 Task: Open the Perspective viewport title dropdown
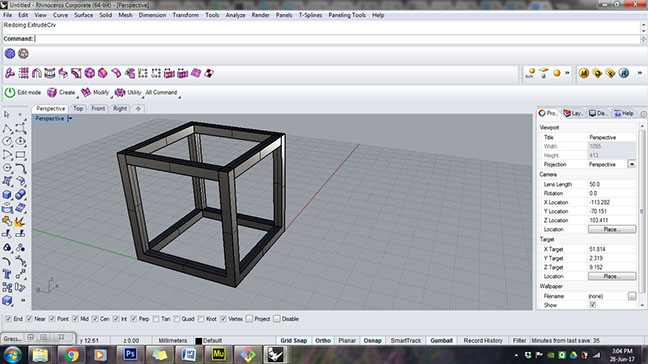[70, 119]
